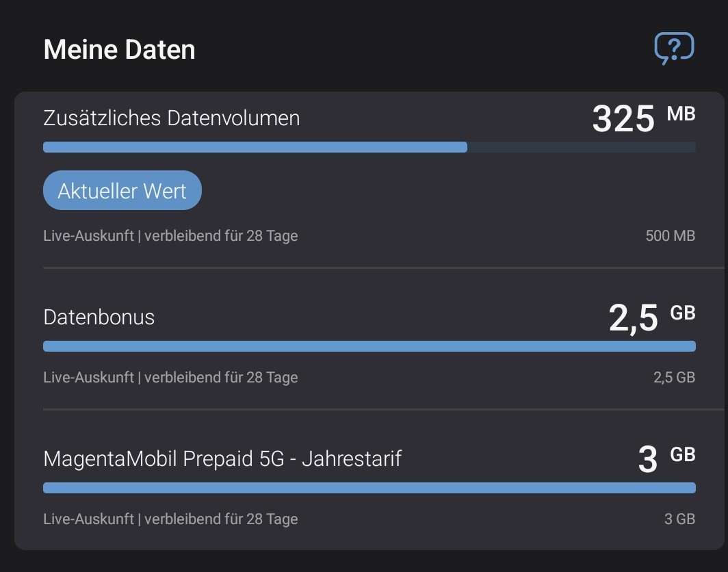Click the Meine Daten heading
This screenshot has width=728, height=572.
coord(119,50)
